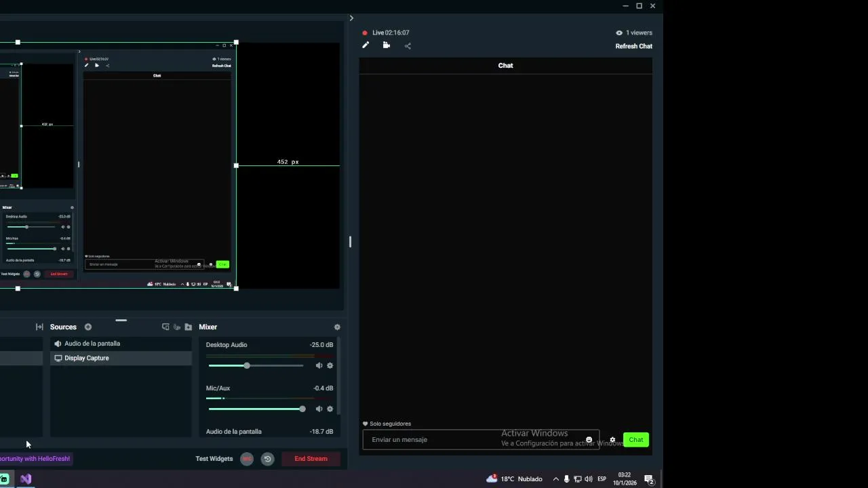Viewport: 868px width, 488px height.
Task: Click End Stream button
Action: [311, 459]
